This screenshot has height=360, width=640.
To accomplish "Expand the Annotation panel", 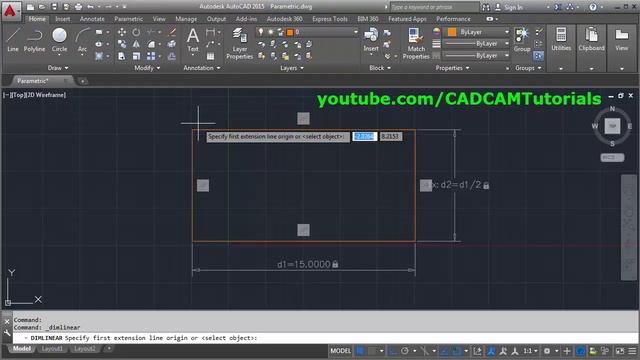I will 202,68.
